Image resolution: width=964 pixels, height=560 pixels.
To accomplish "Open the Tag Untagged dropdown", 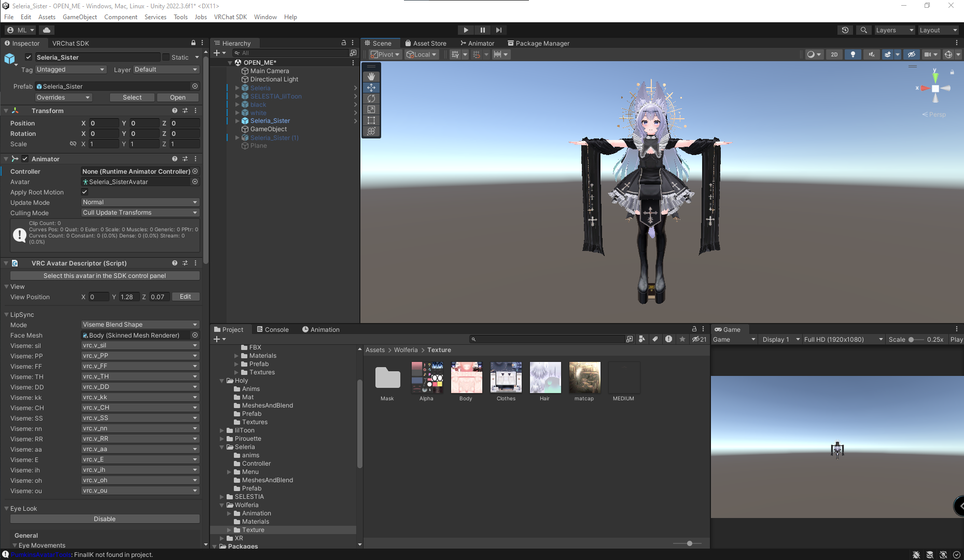I will (x=71, y=69).
